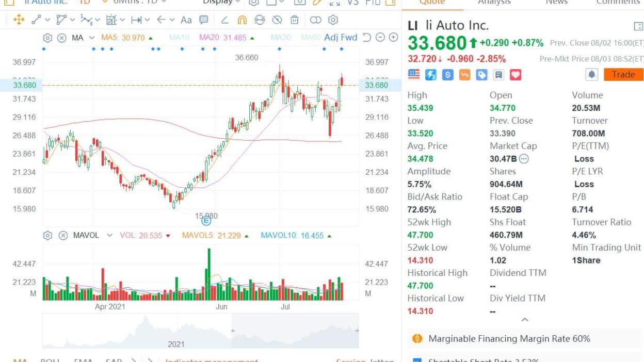Switch to the Comments tab

tap(618, 3)
